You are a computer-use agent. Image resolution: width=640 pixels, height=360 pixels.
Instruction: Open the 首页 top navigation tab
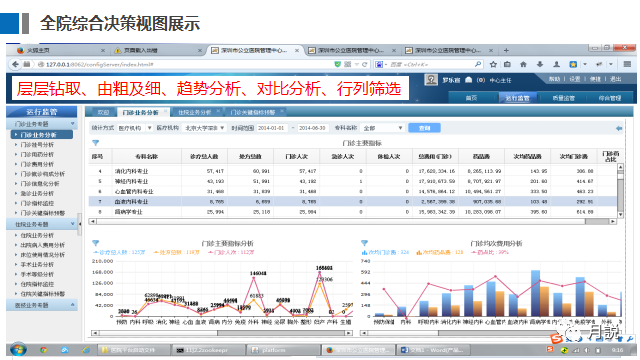471,98
